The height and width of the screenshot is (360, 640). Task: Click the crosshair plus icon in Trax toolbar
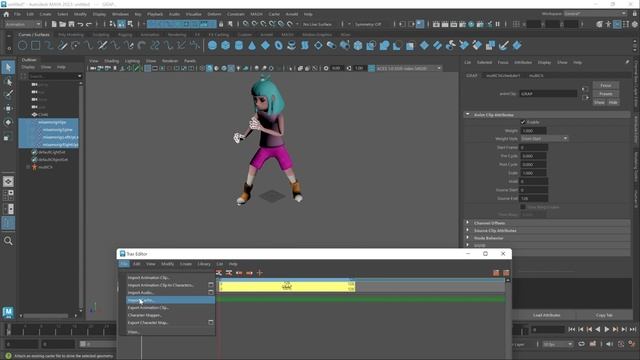coord(260,273)
